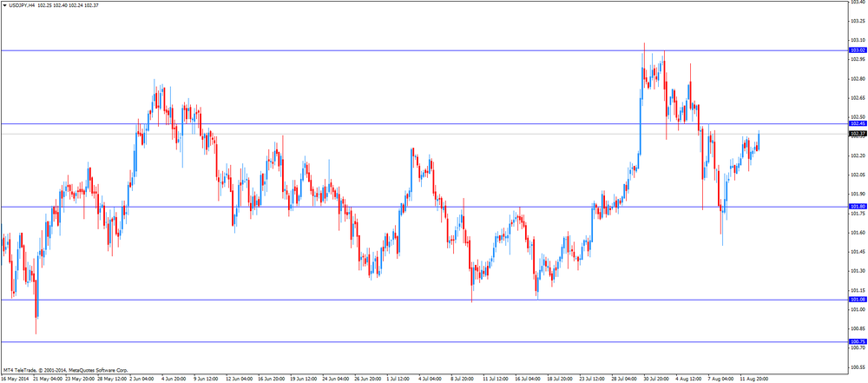Select the 103.02 horizontal line price label
868x383 pixels.
click(858, 50)
